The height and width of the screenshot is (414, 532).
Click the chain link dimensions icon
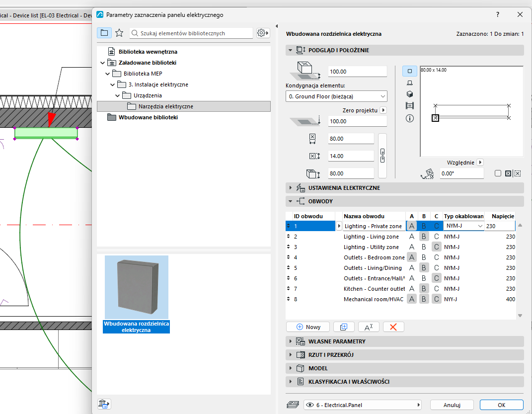coord(382,156)
